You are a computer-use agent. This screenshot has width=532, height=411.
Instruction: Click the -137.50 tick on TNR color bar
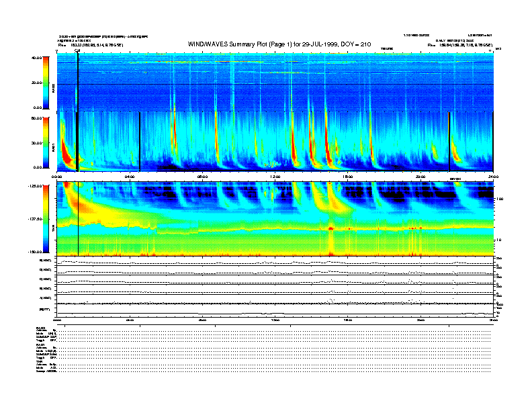pyautogui.click(x=35, y=219)
